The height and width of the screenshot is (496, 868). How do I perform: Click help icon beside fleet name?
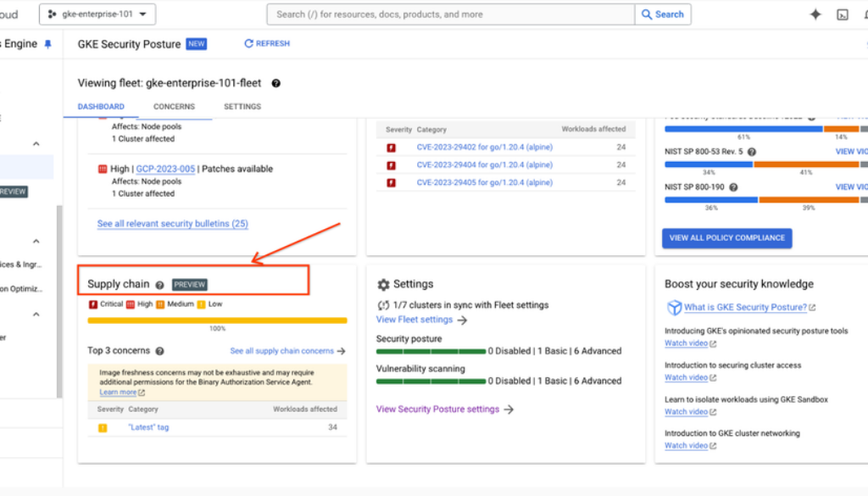pyautogui.click(x=275, y=83)
